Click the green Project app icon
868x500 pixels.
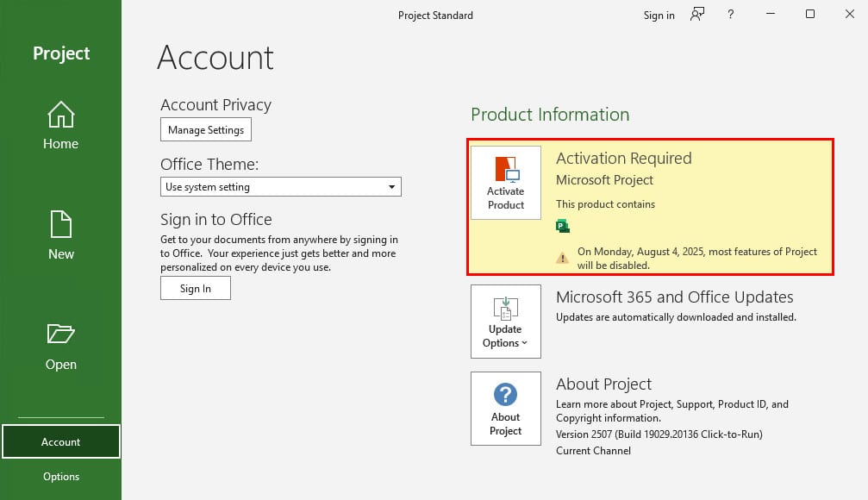pyautogui.click(x=562, y=226)
